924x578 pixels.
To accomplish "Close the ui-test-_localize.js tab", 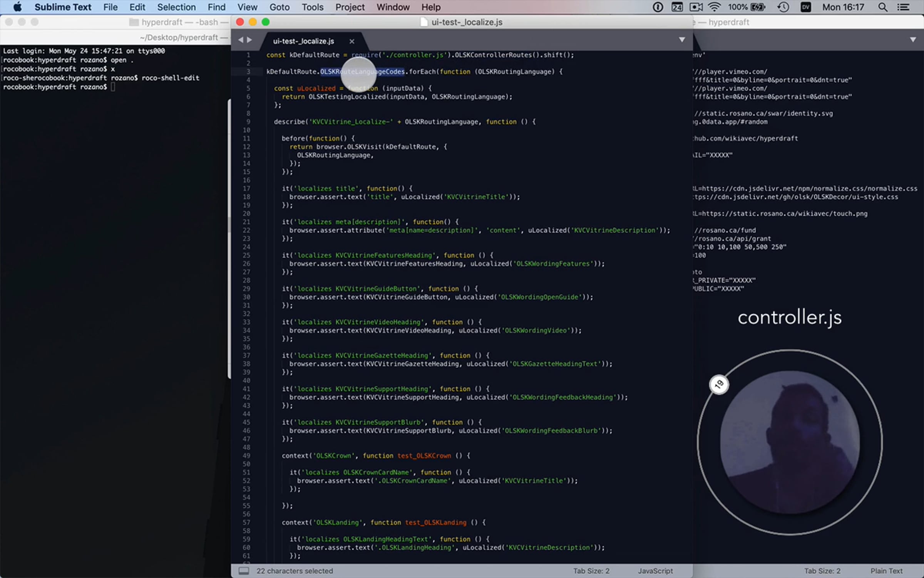I will tap(352, 41).
